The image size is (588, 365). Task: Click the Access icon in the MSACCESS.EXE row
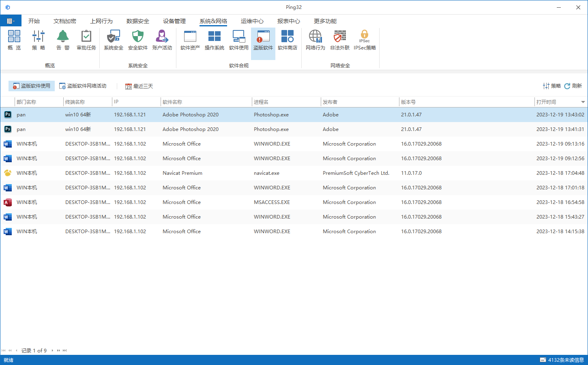pyautogui.click(x=8, y=202)
